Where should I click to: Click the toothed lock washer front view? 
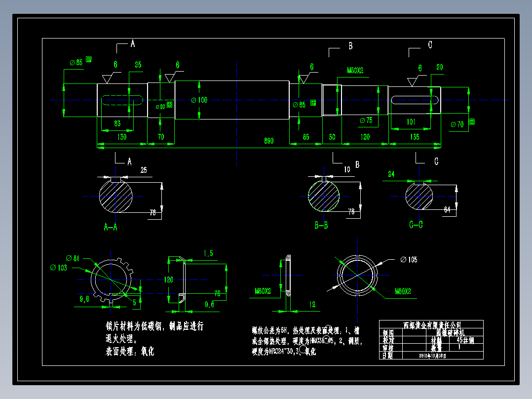(x=112, y=280)
